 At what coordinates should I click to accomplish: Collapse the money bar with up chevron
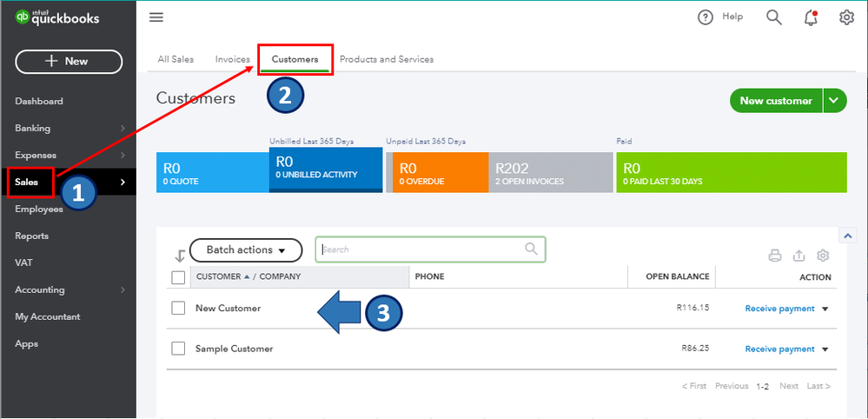[847, 236]
